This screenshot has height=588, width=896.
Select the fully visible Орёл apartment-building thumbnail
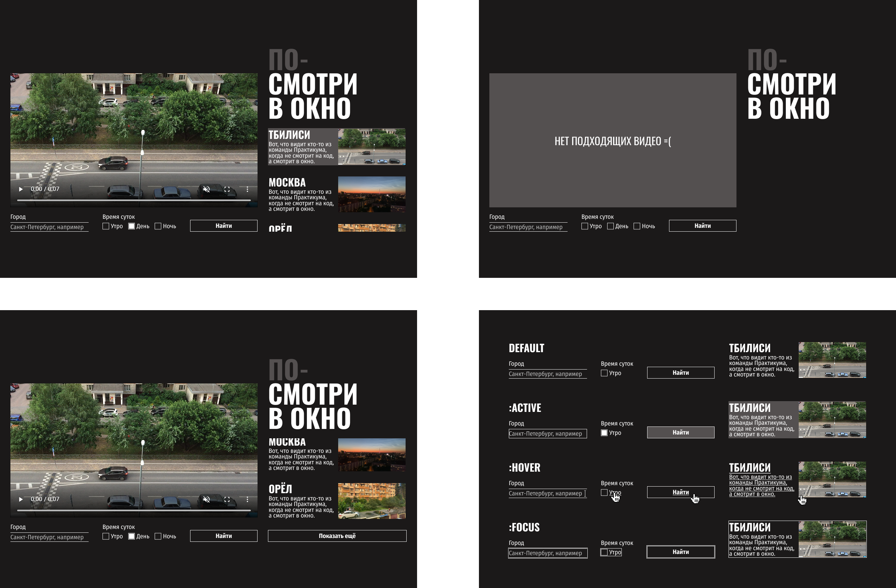click(372, 501)
